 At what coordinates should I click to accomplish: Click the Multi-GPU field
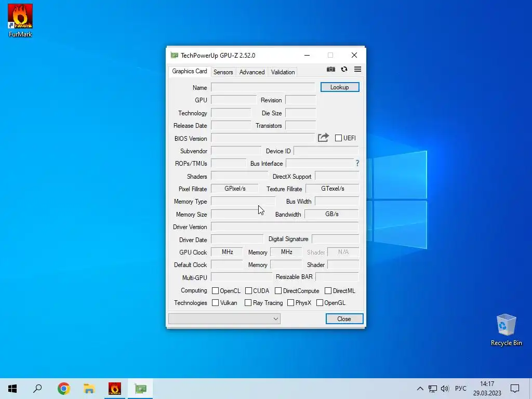tap(242, 277)
